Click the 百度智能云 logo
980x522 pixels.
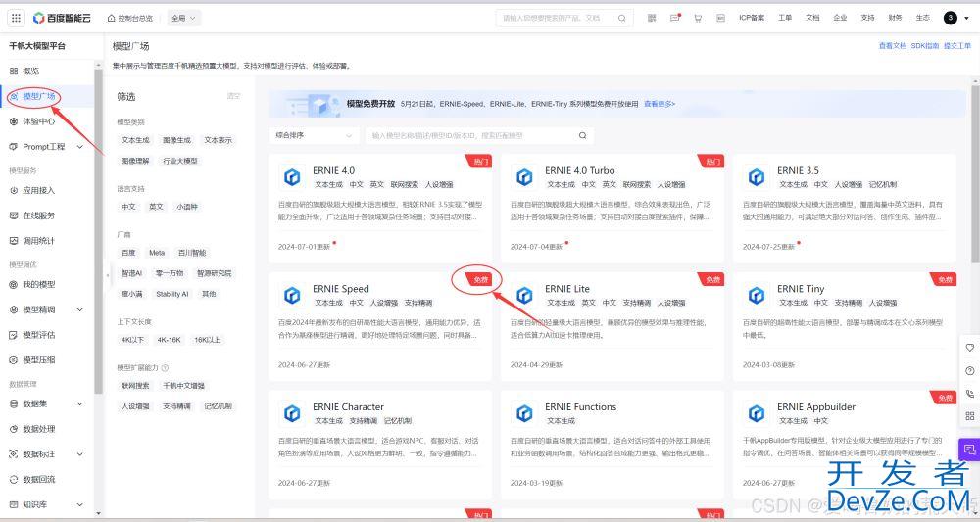tap(62, 18)
